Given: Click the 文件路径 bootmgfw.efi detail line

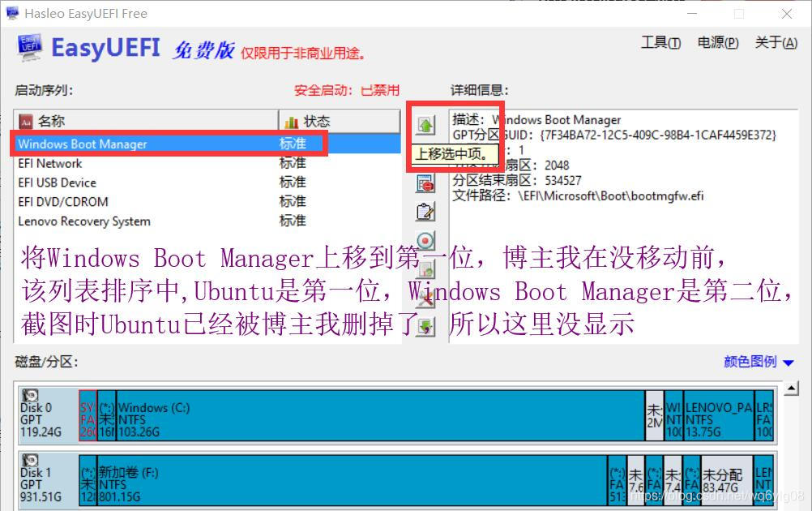Looking at the screenshot, I should point(578,196).
